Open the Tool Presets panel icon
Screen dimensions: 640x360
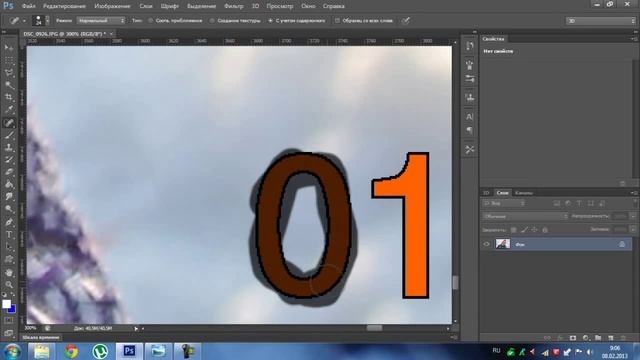click(x=470, y=149)
